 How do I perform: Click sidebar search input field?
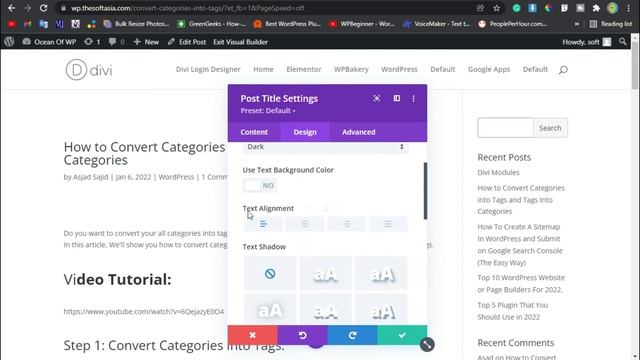click(505, 128)
